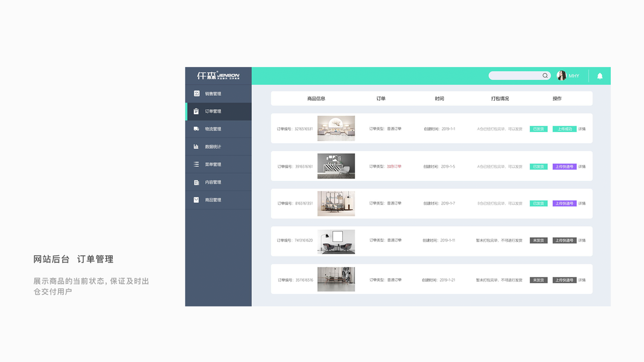Click 已发货 for order 8165161351

[x=538, y=203]
